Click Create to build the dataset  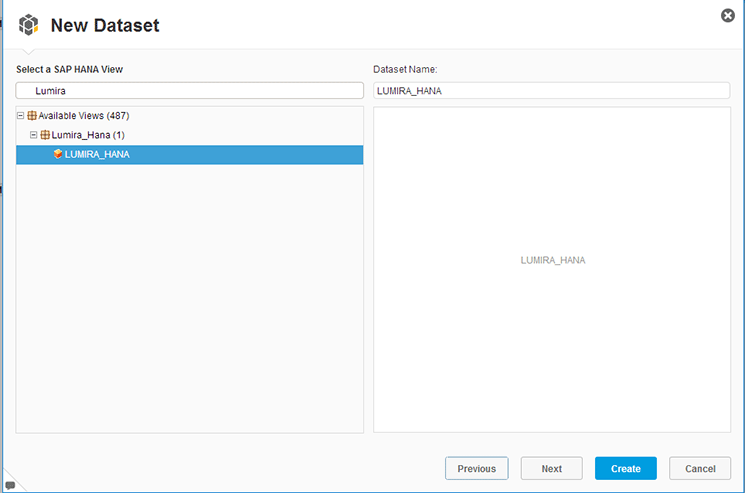pos(625,468)
